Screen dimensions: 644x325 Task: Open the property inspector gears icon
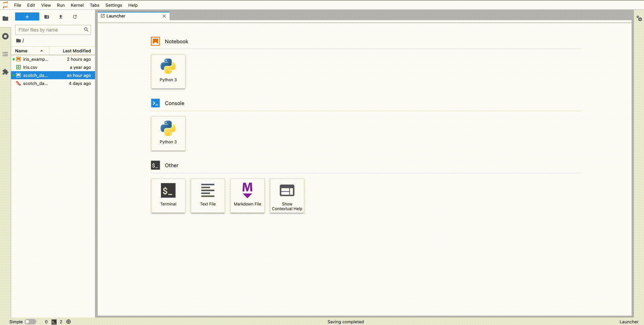(639, 18)
